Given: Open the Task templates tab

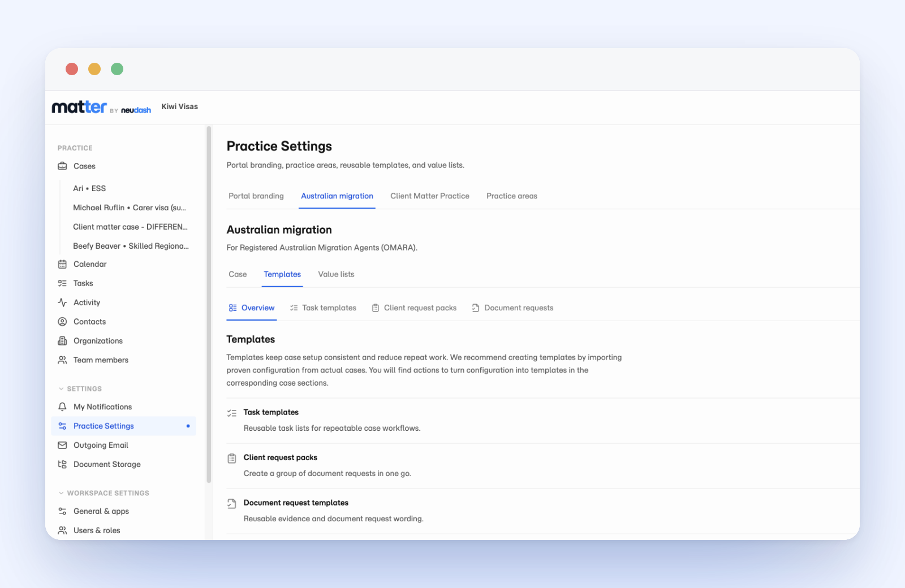Looking at the screenshot, I should pyautogui.click(x=323, y=308).
